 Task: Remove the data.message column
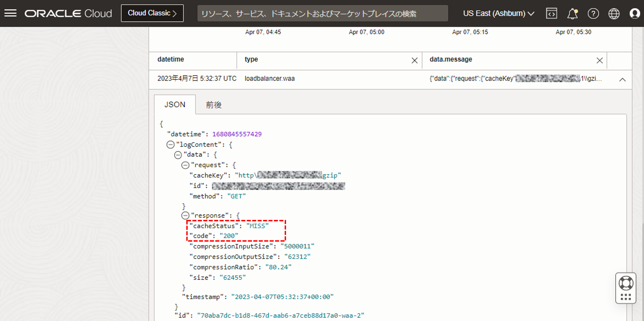coord(600,60)
